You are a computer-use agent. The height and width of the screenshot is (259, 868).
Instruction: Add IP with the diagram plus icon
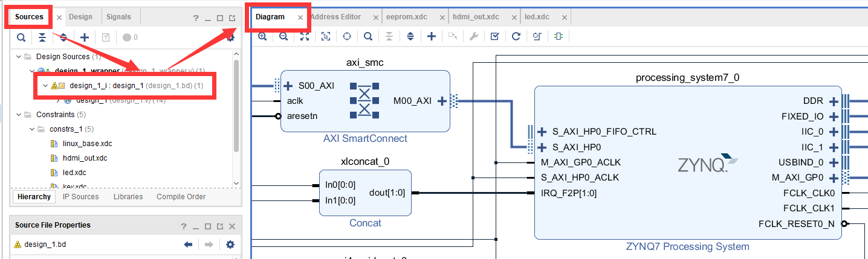pyautogui.click(x=432, y=36)
